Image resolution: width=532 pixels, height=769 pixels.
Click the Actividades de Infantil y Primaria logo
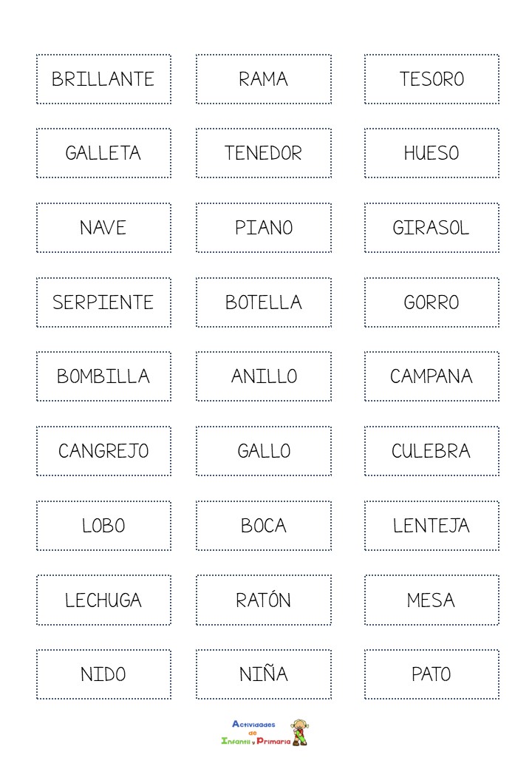pyautogui.click(x=264, y=733)
